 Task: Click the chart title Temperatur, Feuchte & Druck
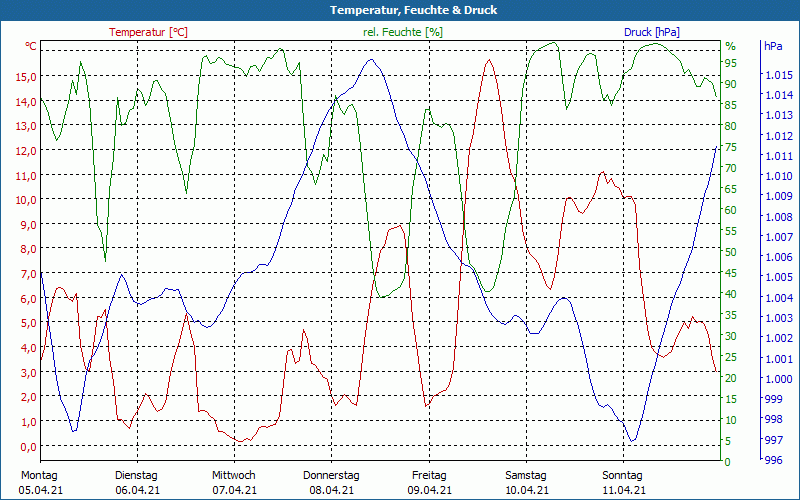coord(400,10)
